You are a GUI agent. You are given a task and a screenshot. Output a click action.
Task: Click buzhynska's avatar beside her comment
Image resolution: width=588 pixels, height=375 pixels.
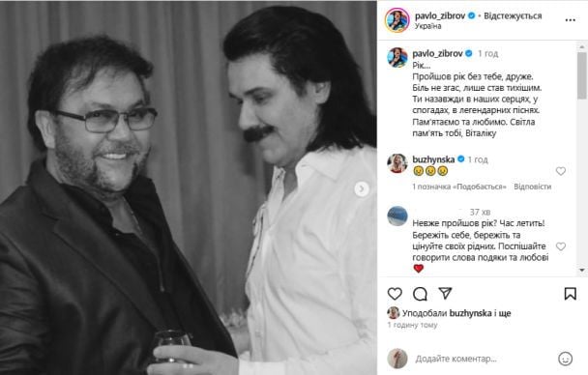click(x=397, y=163)
